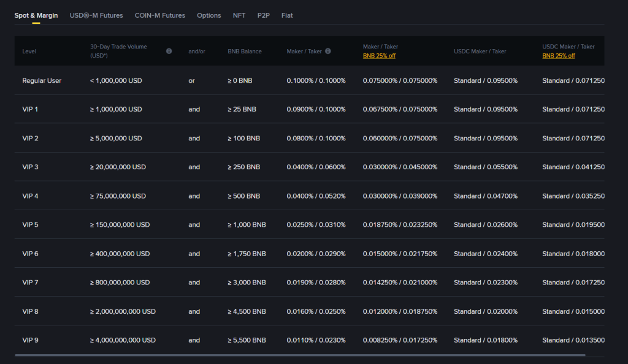Select the Spot & Margin tab
The image size is (628, 364).
[36, 15]
